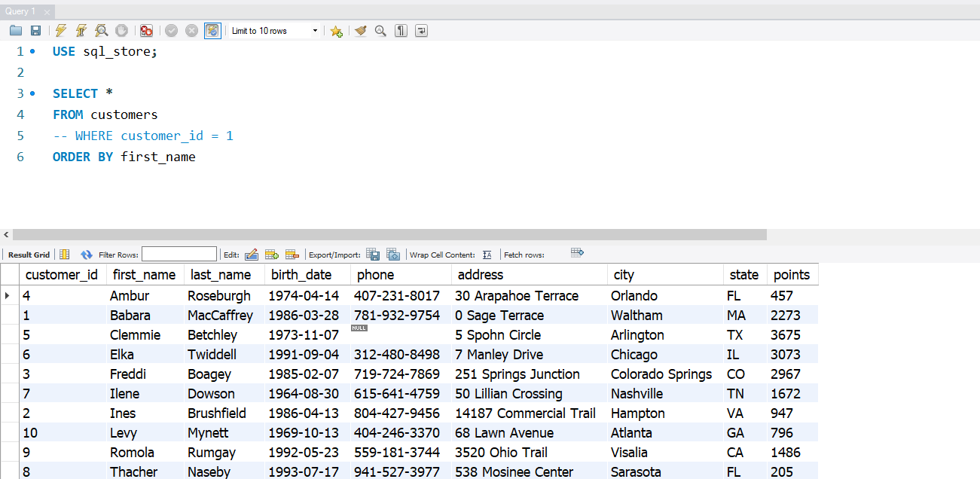Save snippet with the star plus icon
The image size is (980, 479).
tap(336, 31)
